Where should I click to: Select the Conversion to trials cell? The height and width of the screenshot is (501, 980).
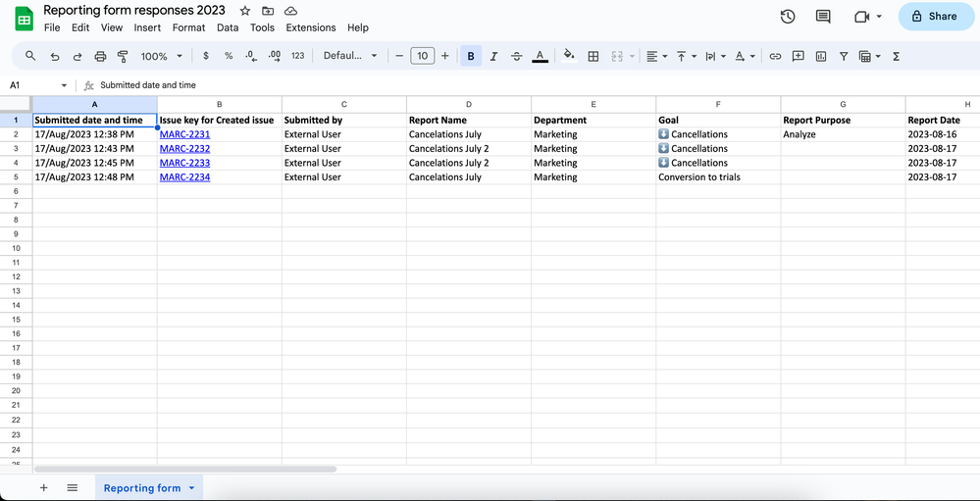click(x=718, y=177)
